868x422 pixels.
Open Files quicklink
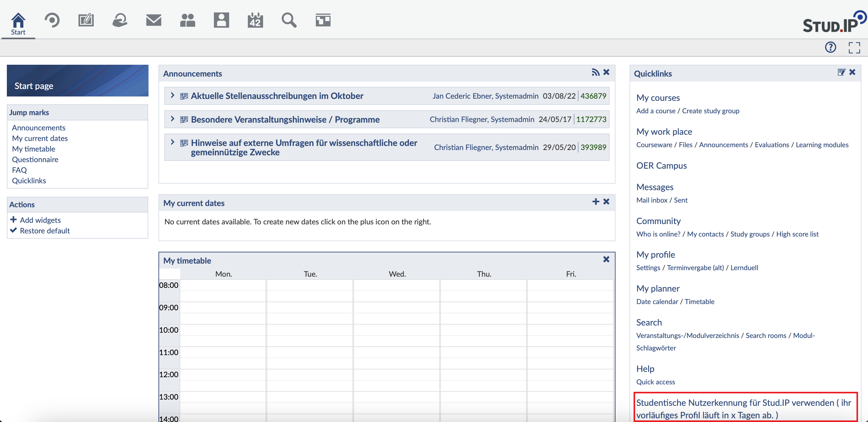[x=685, y=145]
